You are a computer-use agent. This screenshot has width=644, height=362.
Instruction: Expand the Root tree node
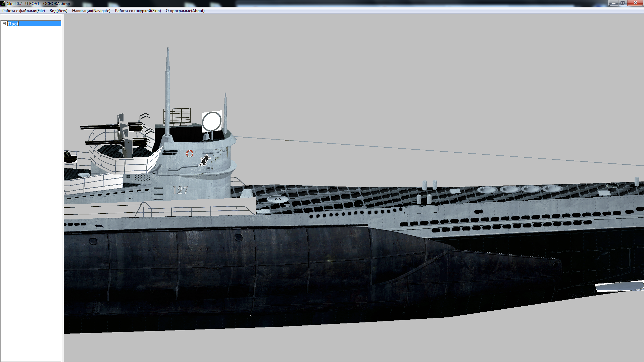(4, 23)
